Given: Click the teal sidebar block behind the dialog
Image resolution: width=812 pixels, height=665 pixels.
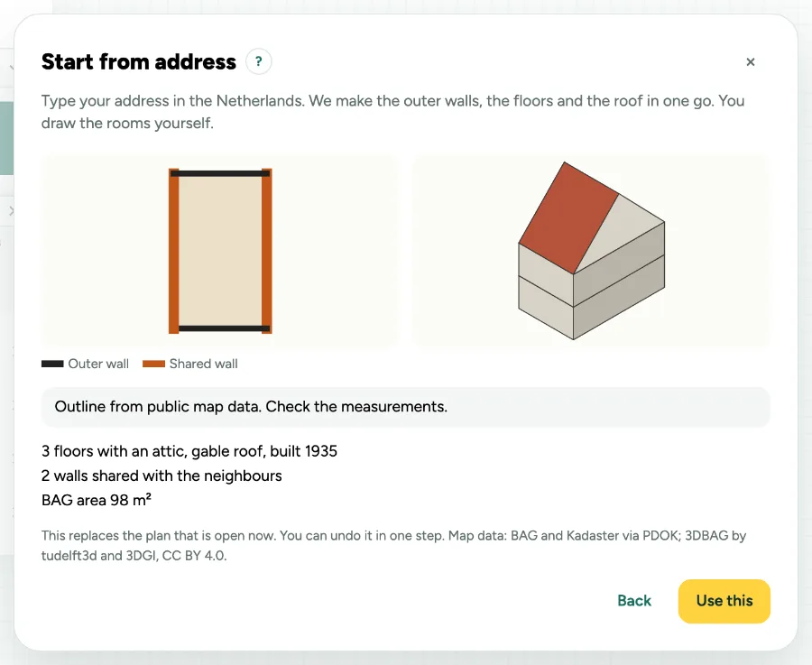Looking at the screenshot, I should tap(6, 138).
